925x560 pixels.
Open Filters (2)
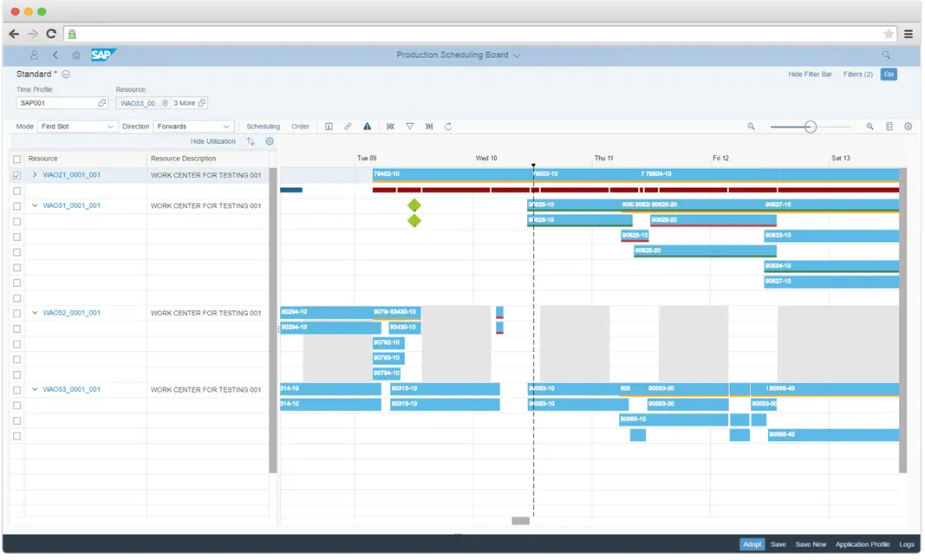tap(857, 75)
